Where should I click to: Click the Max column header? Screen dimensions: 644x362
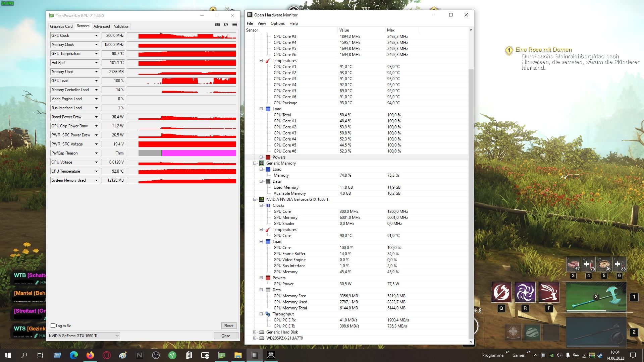pos(402,30)
